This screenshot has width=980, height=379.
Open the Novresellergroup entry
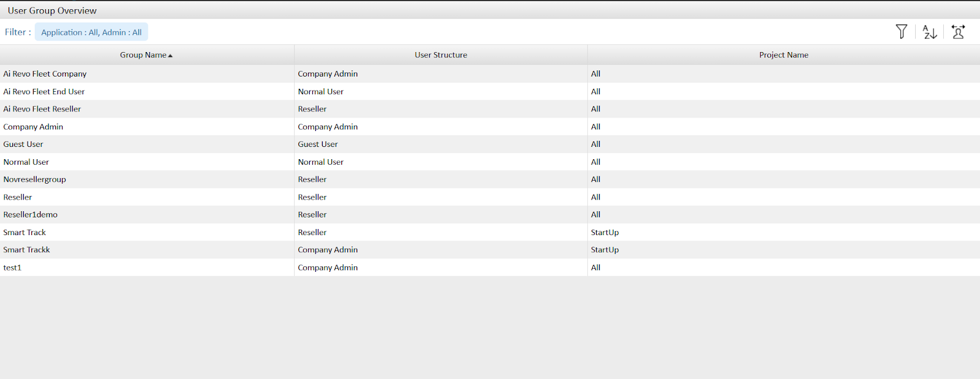(x=35, y=179)
